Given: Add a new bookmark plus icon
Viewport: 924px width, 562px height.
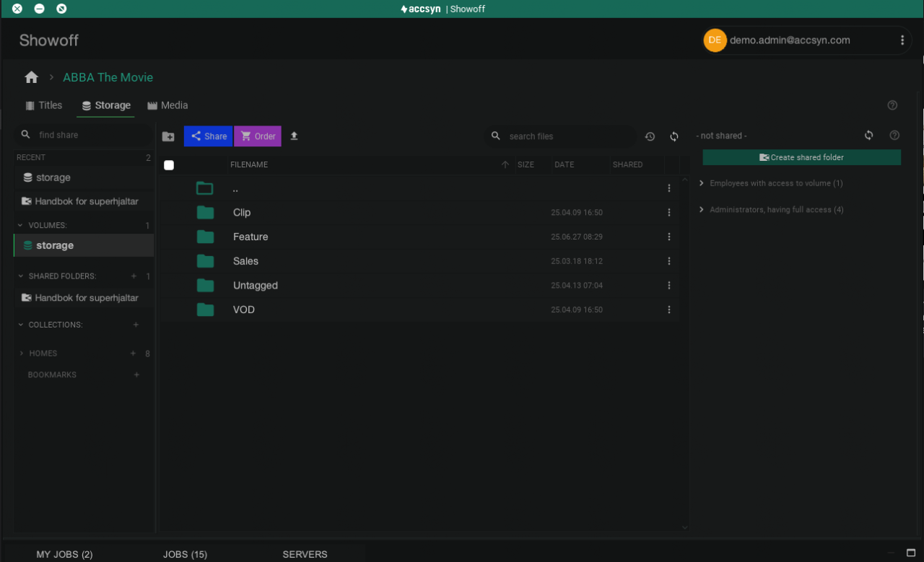Looking at the screenshot, I should pos(136,375).
